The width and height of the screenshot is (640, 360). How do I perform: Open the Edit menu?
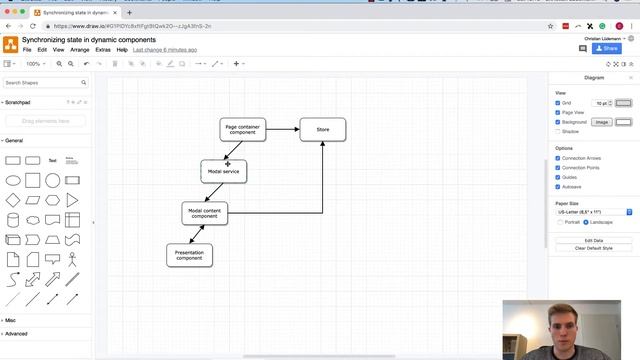click(x=42, y=50)
